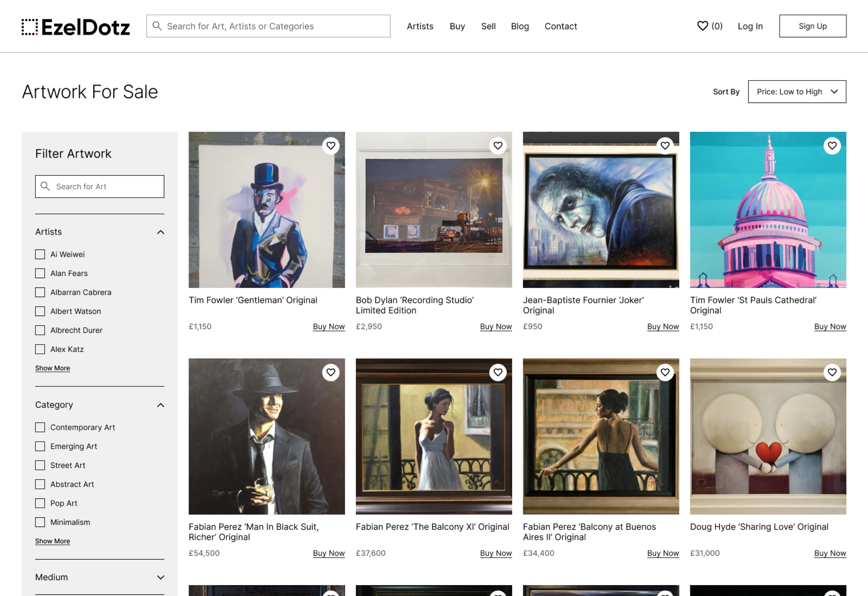Open the Artists menu item

tap(420, 26)
